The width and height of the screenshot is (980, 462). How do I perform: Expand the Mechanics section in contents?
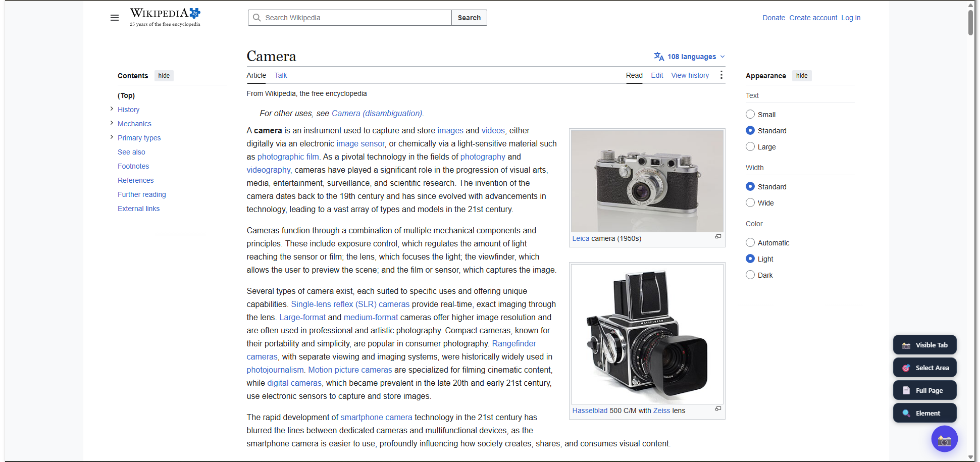(112, 123)
